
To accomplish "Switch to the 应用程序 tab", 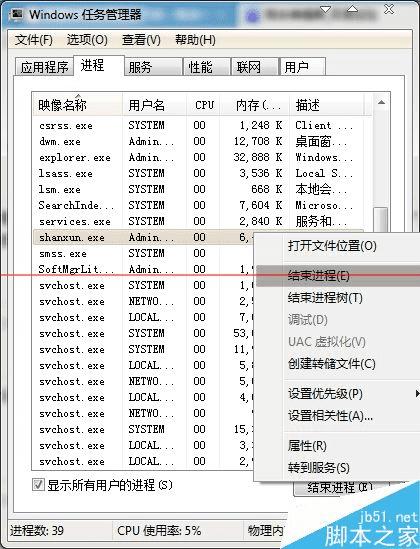I will point(44,67).
